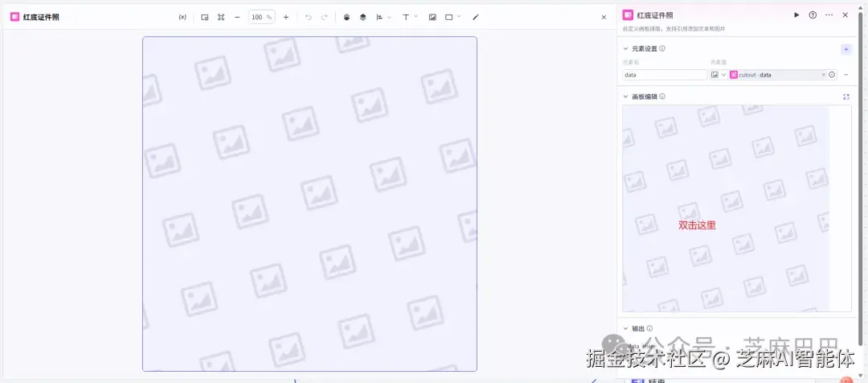The width and height of the screenshot is (868, 383).
Task: Select the Text tool in toolbar
Action: point(406,17)
